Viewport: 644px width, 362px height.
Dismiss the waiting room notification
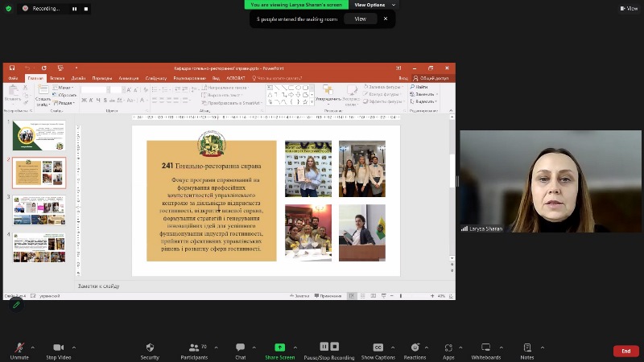tap(386, 19)
